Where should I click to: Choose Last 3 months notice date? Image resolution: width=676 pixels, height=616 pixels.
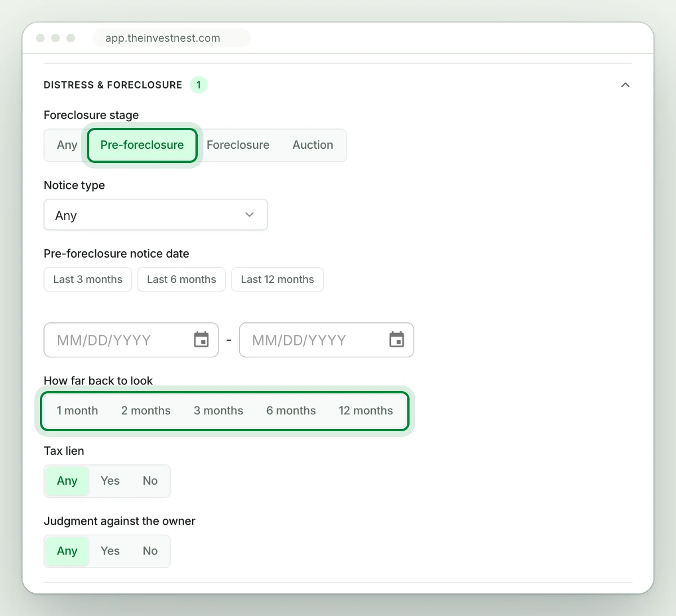(x=88, y=280)
